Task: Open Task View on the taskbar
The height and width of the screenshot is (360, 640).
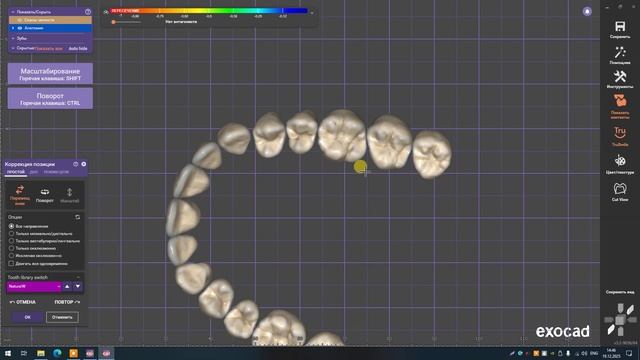Action: click(x=24, y=353)
